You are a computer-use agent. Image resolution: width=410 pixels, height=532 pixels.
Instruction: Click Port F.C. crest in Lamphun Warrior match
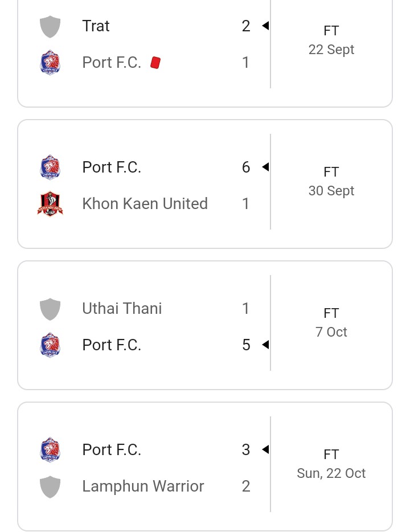click(x=50, y=450)
